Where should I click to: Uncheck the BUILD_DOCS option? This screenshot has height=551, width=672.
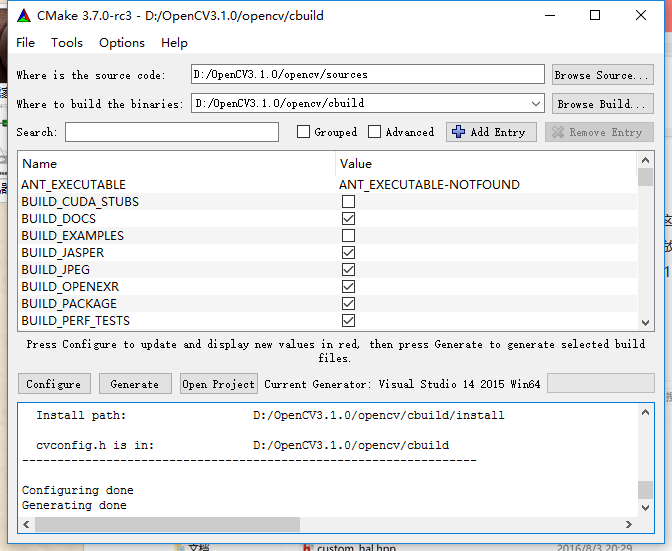[x=348, y=219]
